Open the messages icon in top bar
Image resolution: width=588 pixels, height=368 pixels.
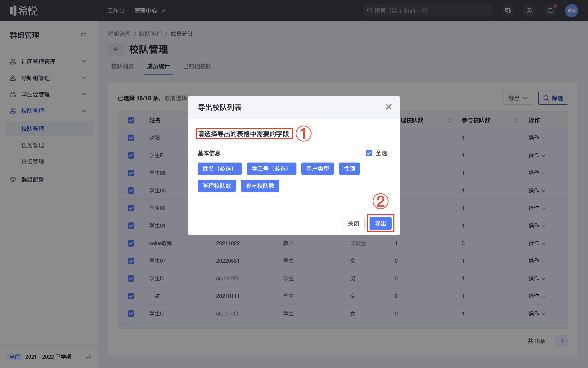pos(508,10)
